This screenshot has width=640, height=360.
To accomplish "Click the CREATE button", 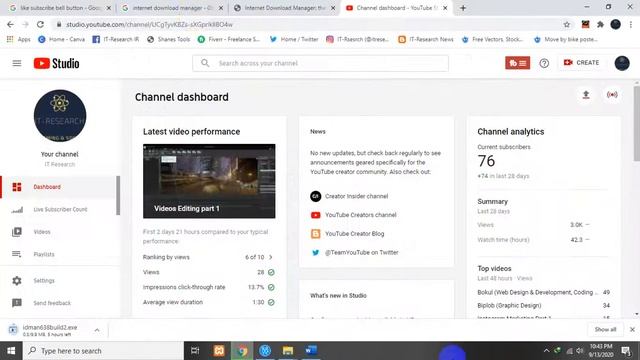I will point(581,62).
